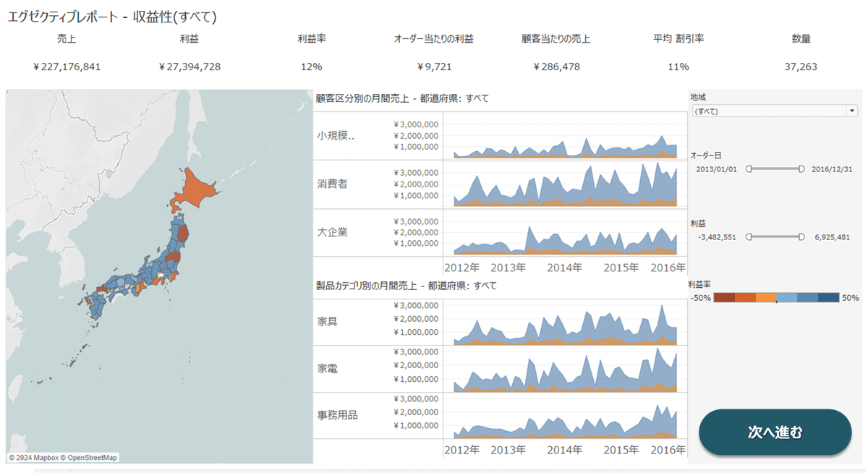Select the 大企業 segment row label

(x=332, y=232)
